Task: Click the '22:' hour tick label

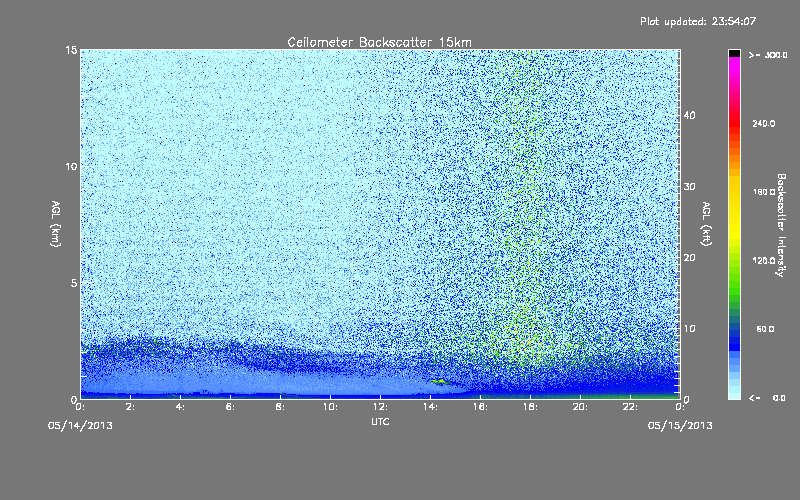Action: [x=630, y=407]
